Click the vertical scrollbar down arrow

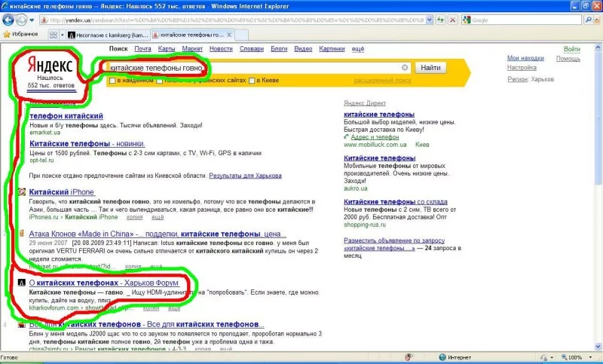click(x=598, y=347)
